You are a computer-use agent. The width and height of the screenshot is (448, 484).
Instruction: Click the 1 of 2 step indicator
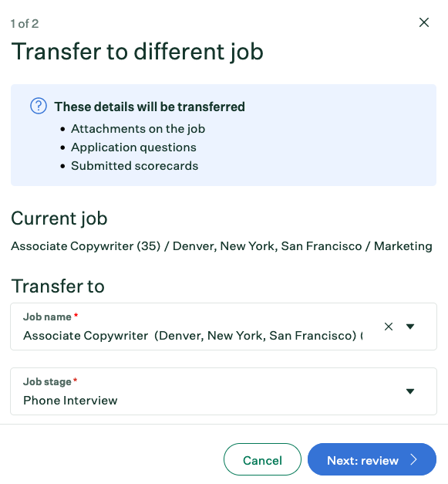[25, 24]
